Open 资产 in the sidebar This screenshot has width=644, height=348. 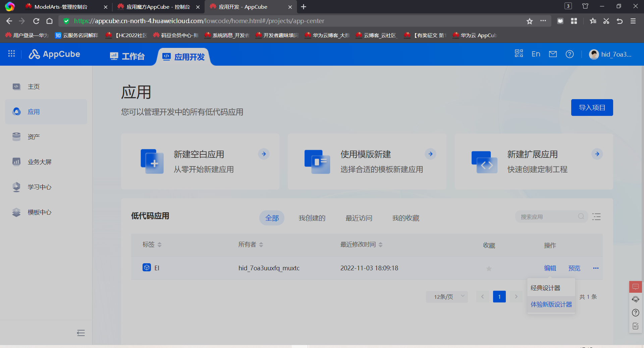click(x=46, y=137)
